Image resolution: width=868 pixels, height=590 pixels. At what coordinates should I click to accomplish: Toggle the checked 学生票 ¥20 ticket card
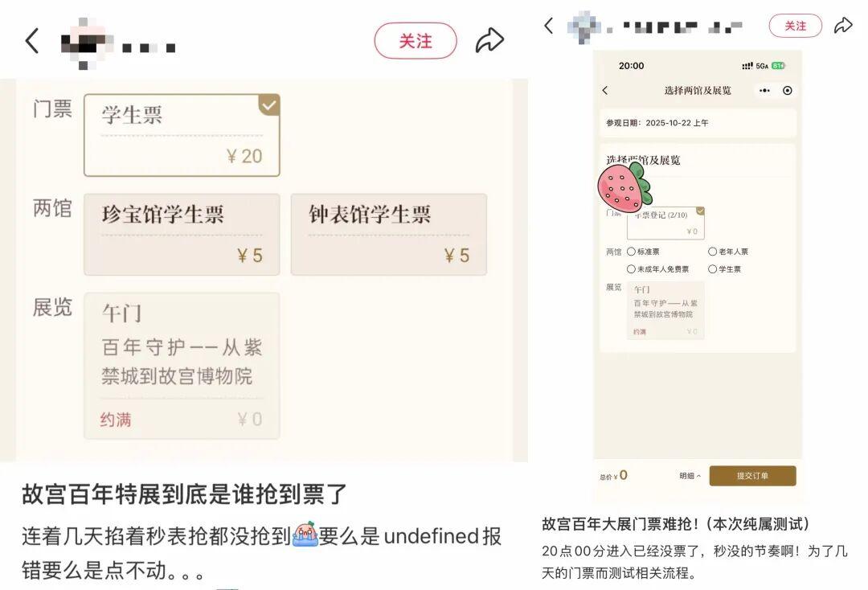point(182,135)
